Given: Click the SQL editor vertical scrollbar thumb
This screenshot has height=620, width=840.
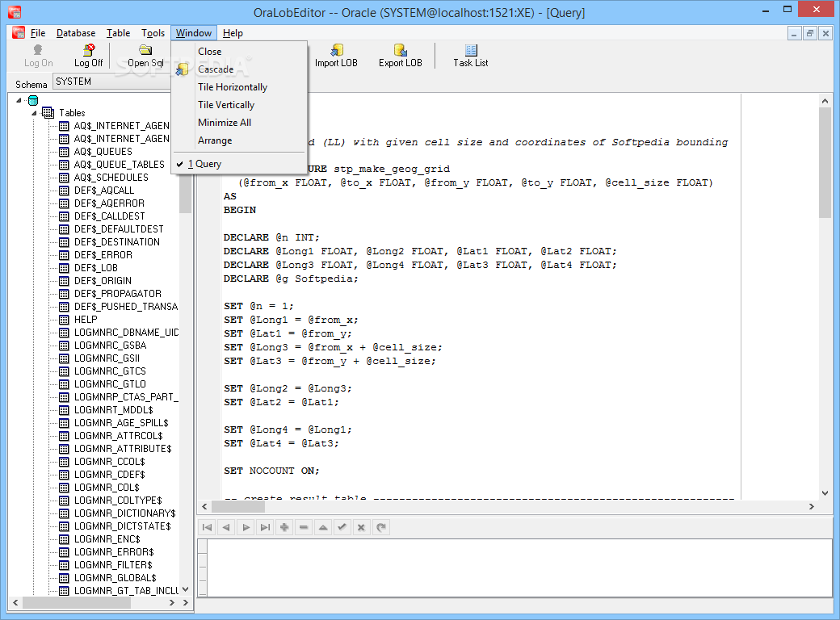Looking at the screenshot, I should click(825, 162).
